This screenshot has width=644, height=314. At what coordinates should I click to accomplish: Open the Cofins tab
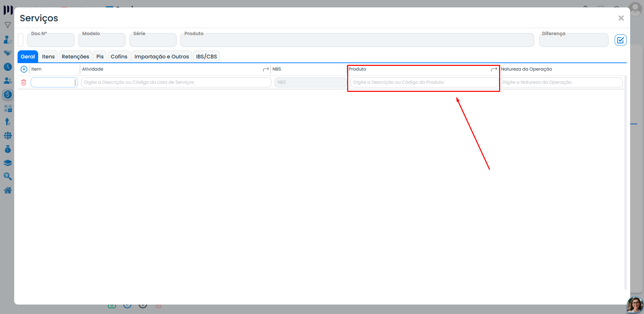pyautogui.click(x=119, y=57)
